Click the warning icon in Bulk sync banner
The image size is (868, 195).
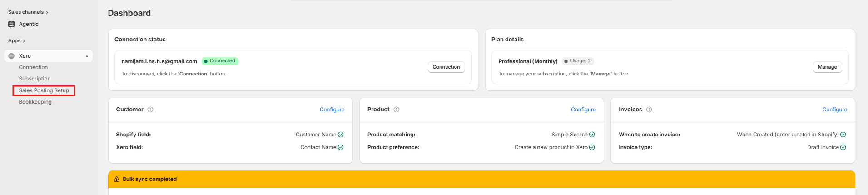(x=117, y=179)
